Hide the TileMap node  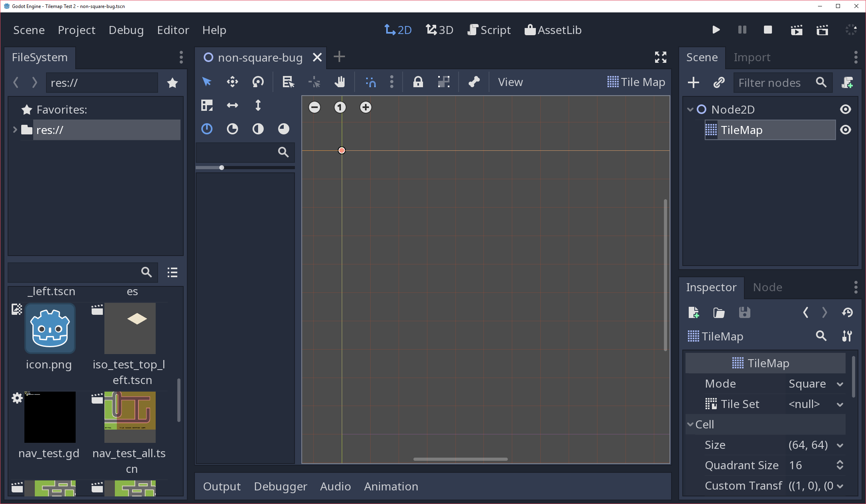(x=846, y=130)
